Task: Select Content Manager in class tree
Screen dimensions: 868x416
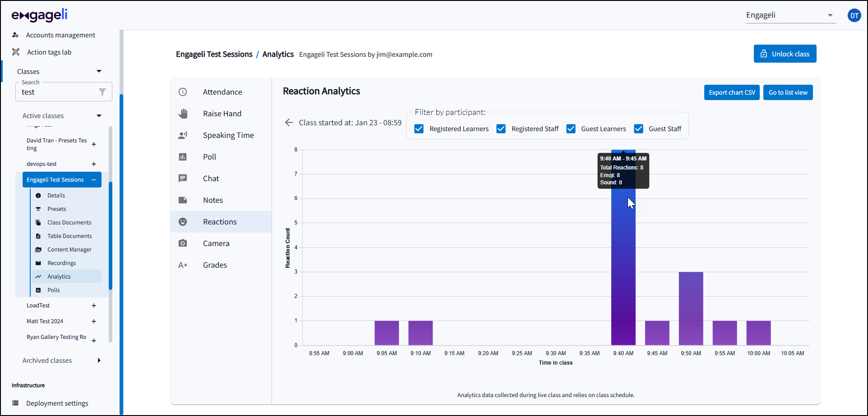Action: click(69, 250)
